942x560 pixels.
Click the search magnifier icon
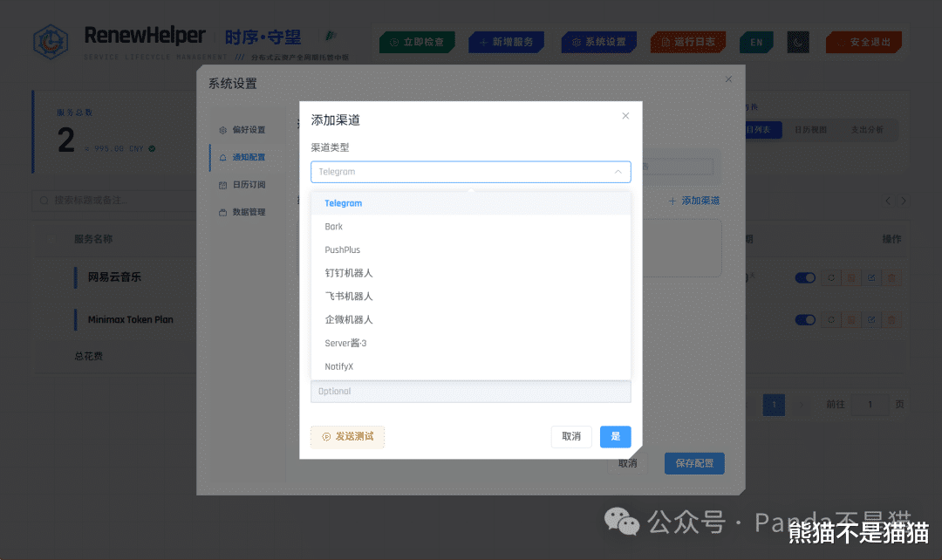44,200
